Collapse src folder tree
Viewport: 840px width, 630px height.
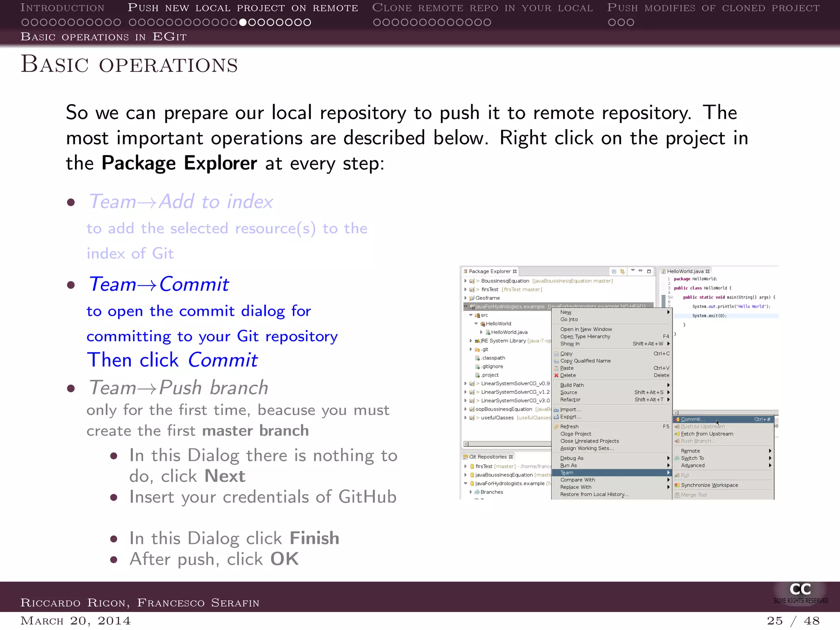tap(471, 315)
